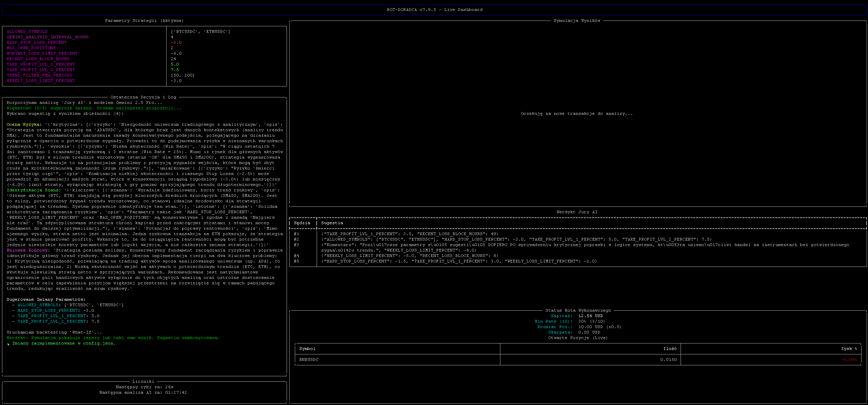This screenshot has width=868, height=405.
Task: Click the red -0.04% profit value
Action: (x=849, y=360)
